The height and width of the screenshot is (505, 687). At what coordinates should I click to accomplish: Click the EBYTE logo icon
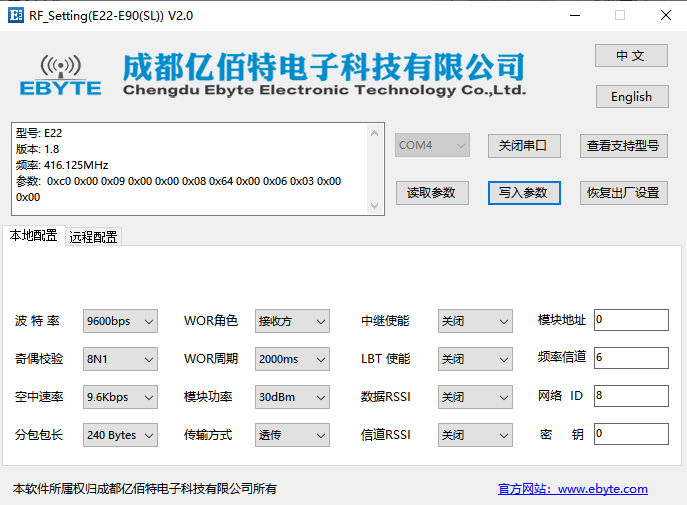pos(61,75)
